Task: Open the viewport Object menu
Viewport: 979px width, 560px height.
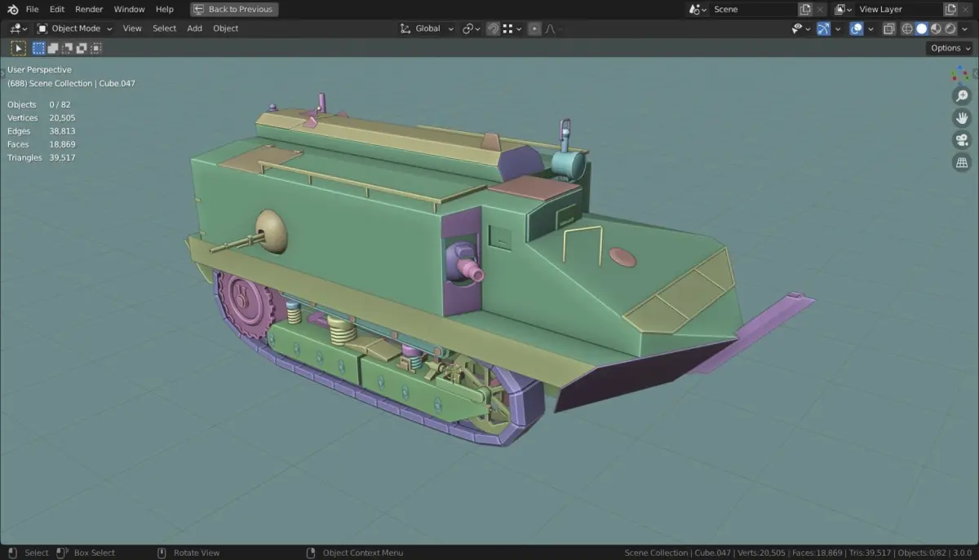Action: [x=225, y=29]
